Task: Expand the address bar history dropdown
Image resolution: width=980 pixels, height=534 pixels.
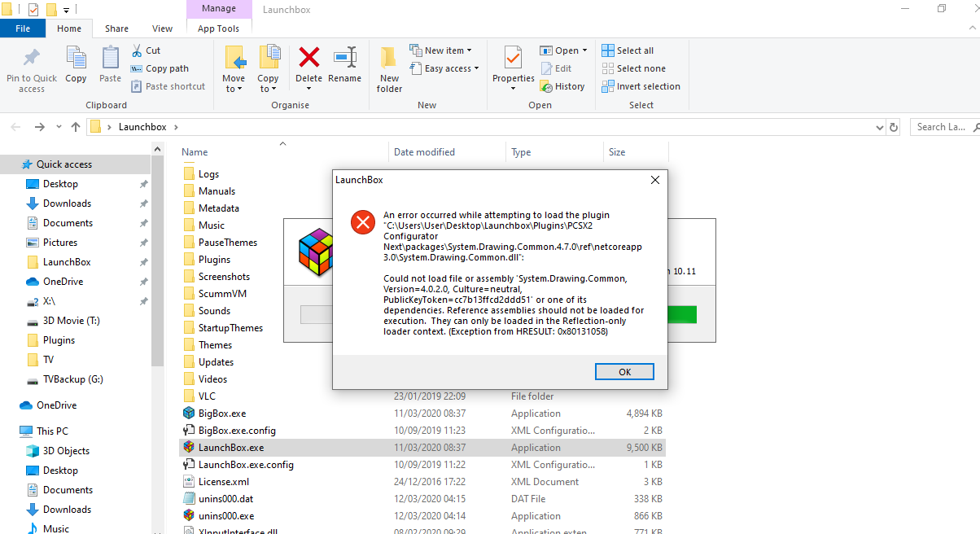Action: pyautogui.click(x=879, y=128)
